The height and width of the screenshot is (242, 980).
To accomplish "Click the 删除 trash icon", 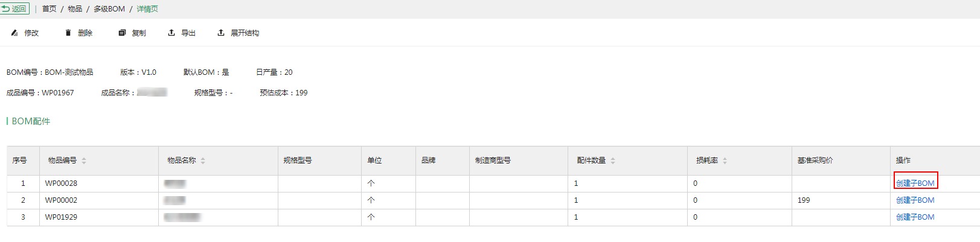I will coord(68,33).
